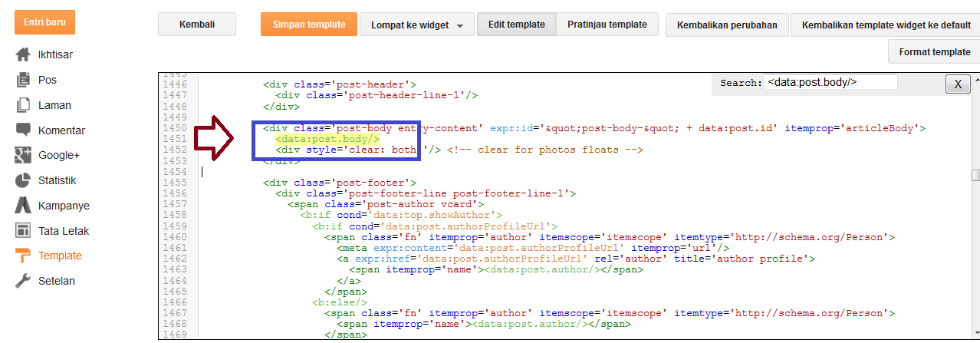Click the Entri baru button
The image size is (980, 343).
pos(44,22)
